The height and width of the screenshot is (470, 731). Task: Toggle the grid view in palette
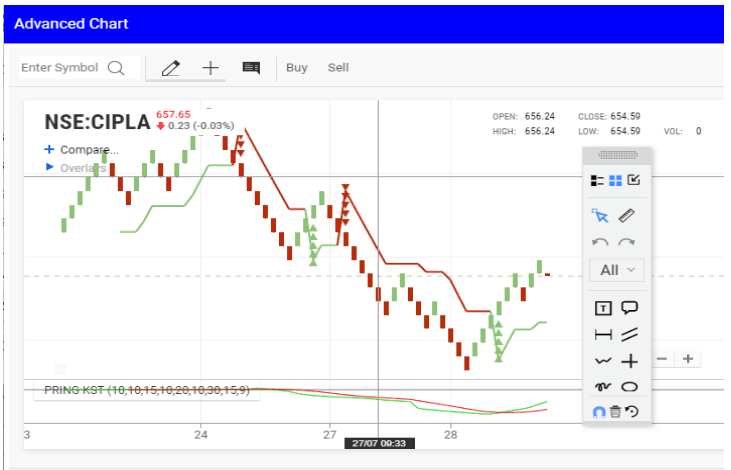coord(615,181)
